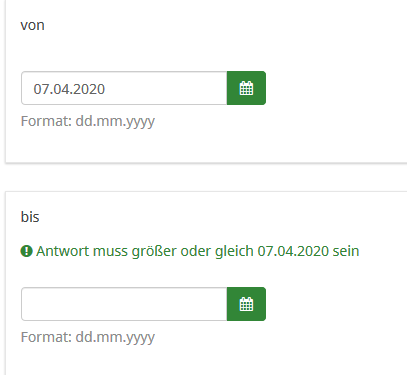
Task: Click the "Antwort muss größer oder gleich" validation text
Action: 145,251
